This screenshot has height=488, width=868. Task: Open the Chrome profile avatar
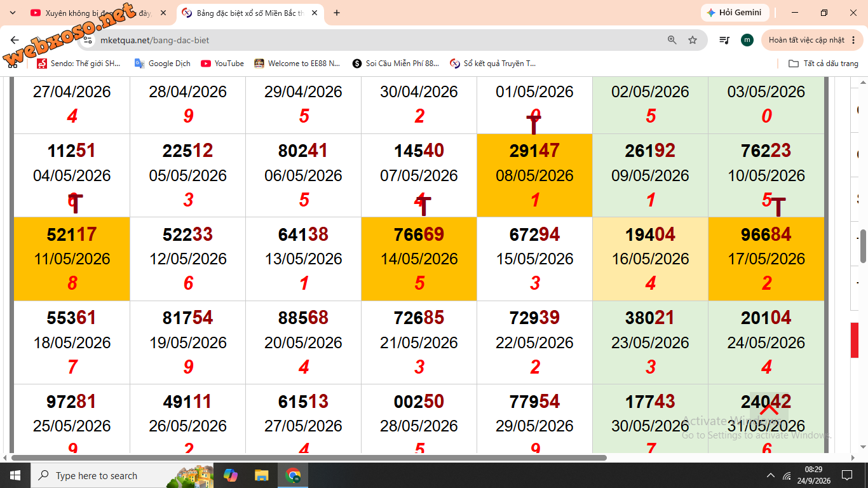(747, 40)
